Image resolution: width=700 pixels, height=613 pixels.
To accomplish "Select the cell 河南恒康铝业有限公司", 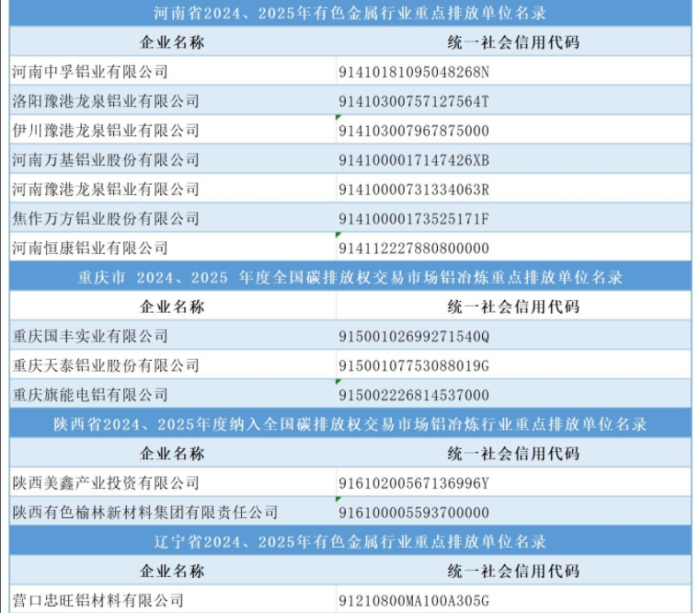I will pyautogui.click(x=172, y=248).
